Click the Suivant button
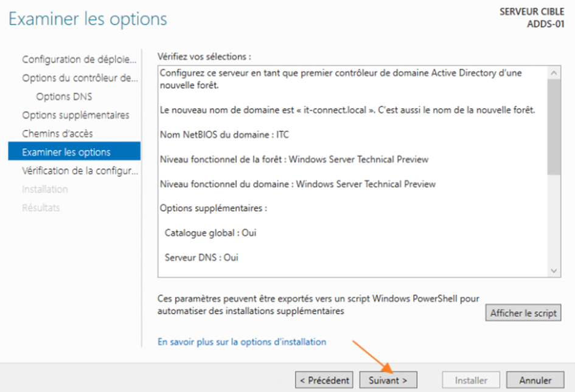This screenshot has width=575, height=392. click(388, 380)
